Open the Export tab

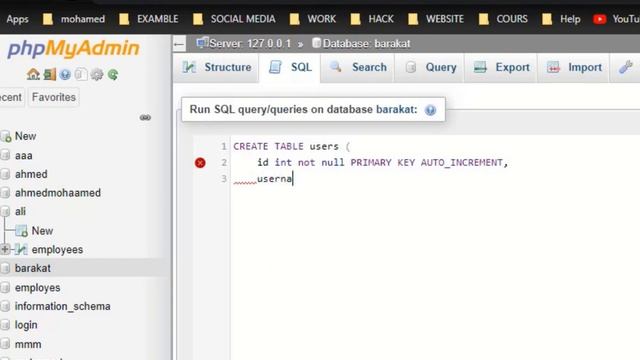click(501, 67)
